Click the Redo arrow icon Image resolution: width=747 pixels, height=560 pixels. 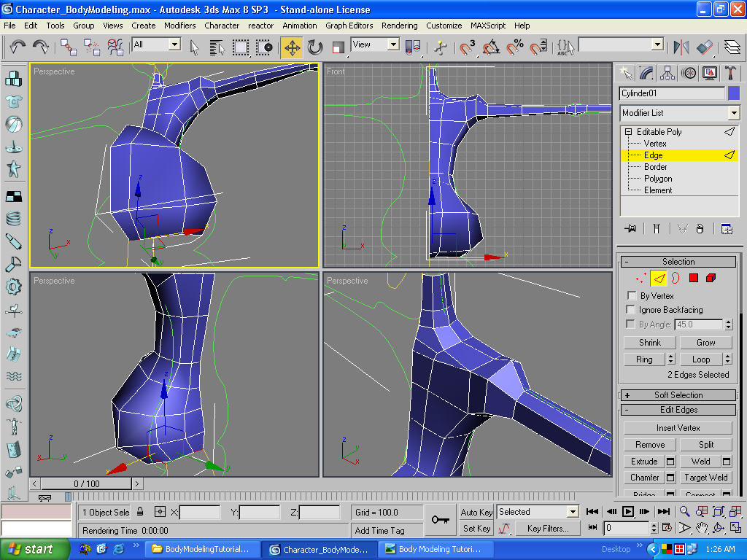41,47
